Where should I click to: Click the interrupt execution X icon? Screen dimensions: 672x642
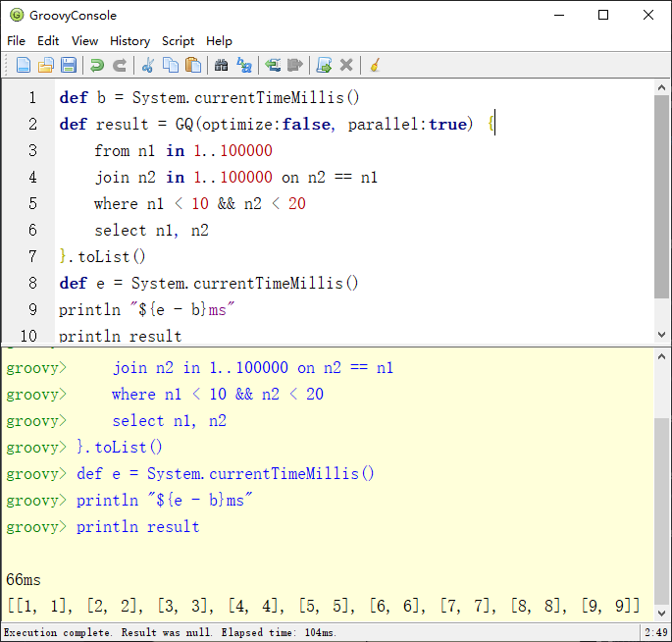[x=346, y=65]
